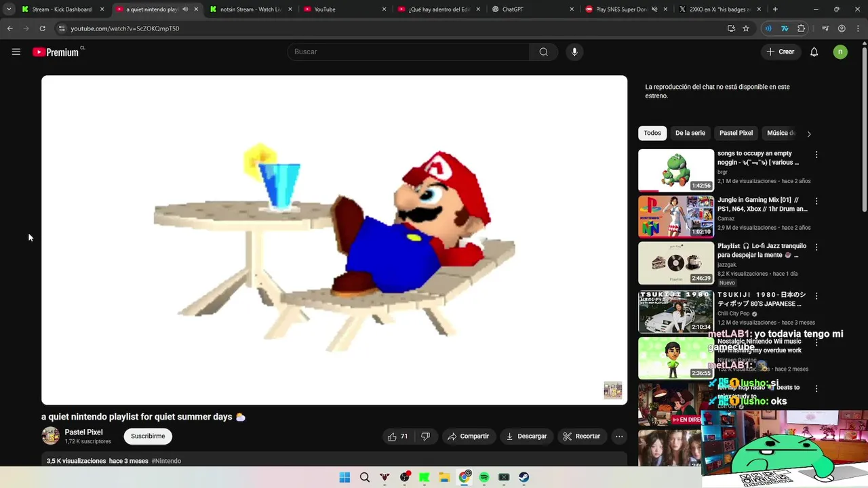This screenshot has height=488, width=868.
Task: Open Xbox app from the taskbar
Action: [x=504, y=477]
